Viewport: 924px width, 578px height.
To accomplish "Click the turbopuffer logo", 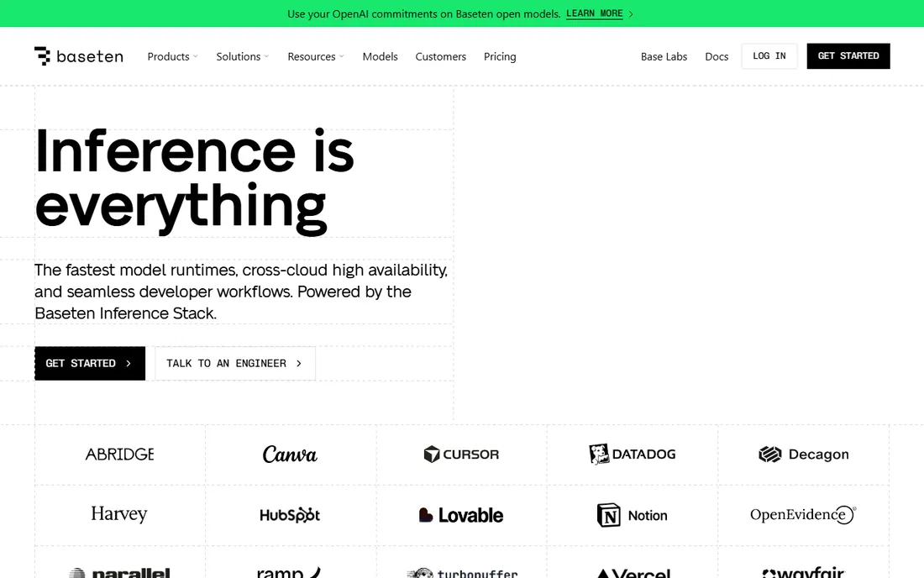I will tap(462, 573).
